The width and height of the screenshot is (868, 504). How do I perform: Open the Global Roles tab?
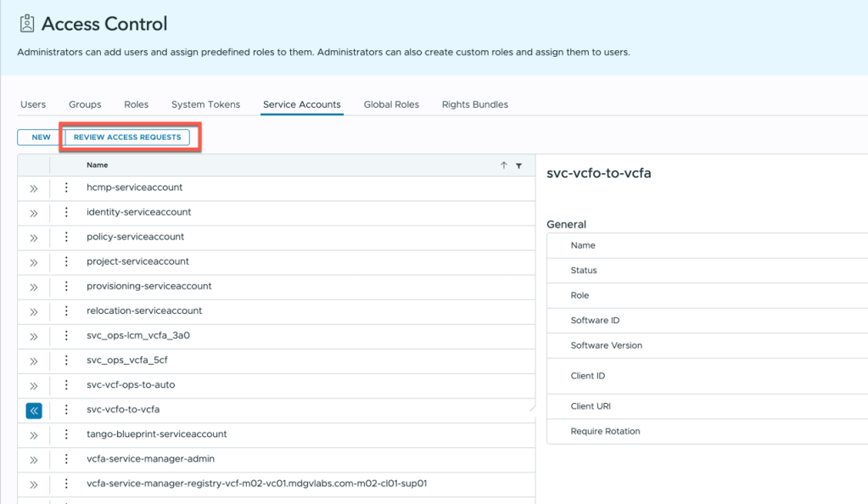tap(391, 104)
